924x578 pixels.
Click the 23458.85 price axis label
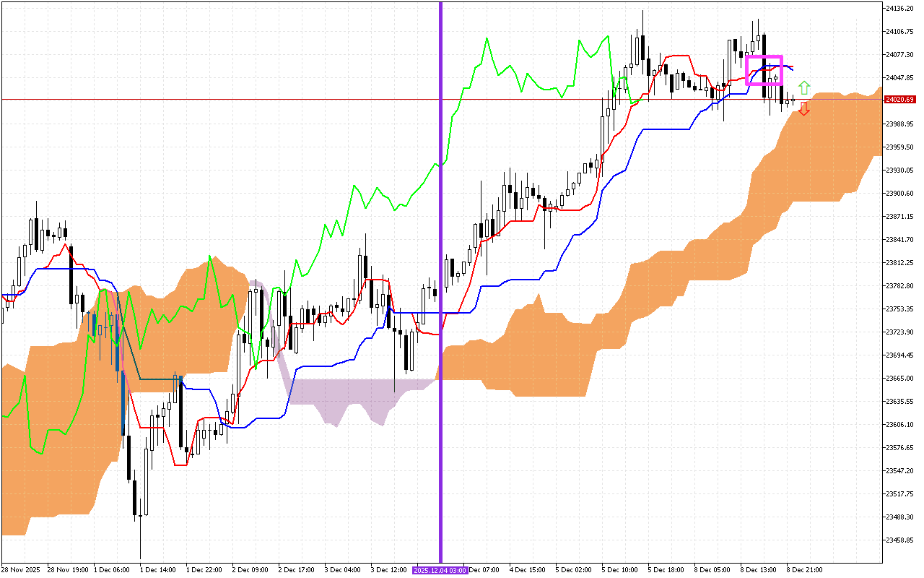coord(900,540)
